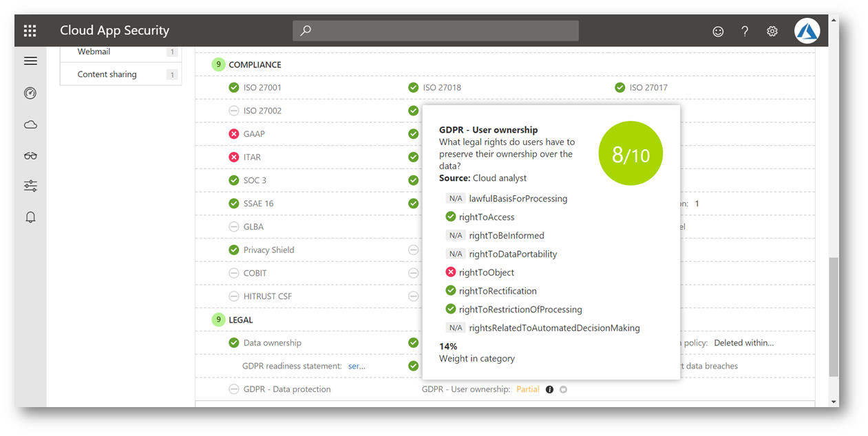
Task: Click the info icon beside Partial
Action: pos(549,389)
